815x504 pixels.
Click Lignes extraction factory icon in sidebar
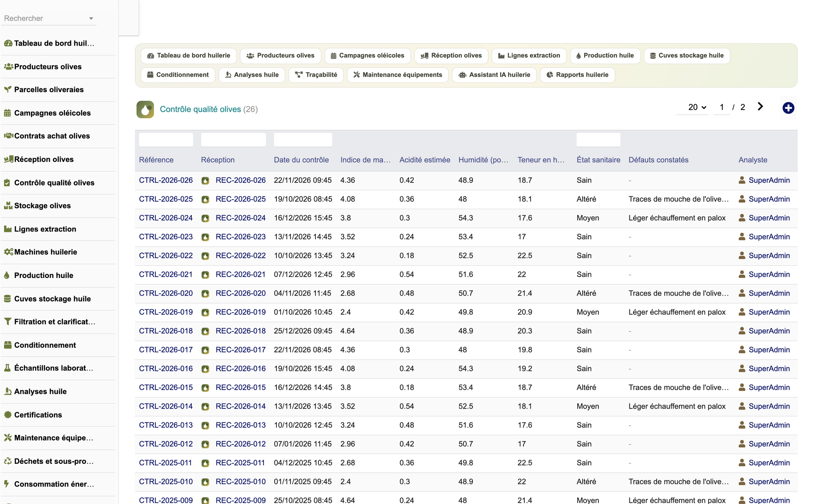tap(8, 229)
